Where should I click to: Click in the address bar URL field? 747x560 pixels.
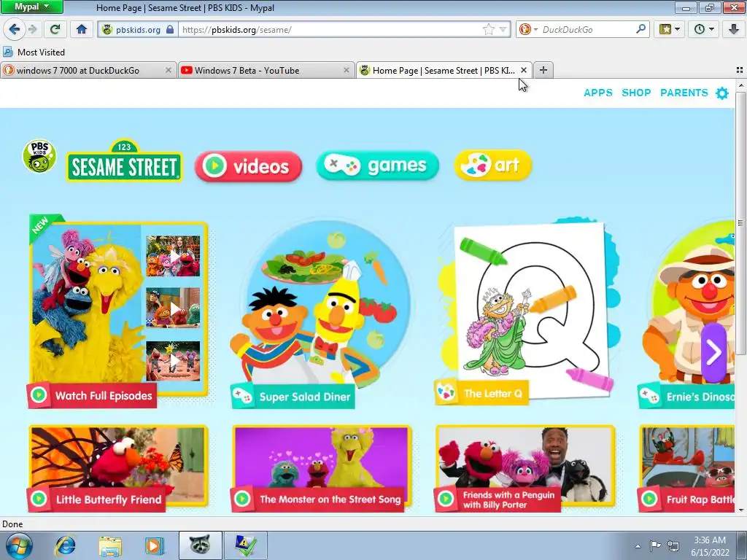pyautogui.click(x=331, y=29)
